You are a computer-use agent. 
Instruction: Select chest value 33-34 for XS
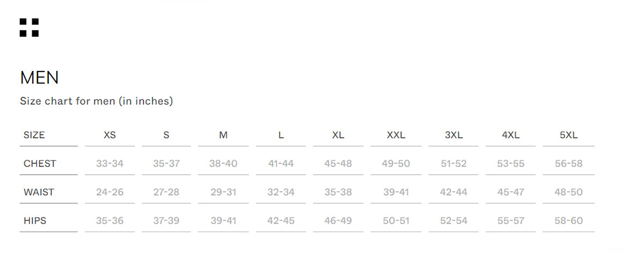(x=109, y=163)
